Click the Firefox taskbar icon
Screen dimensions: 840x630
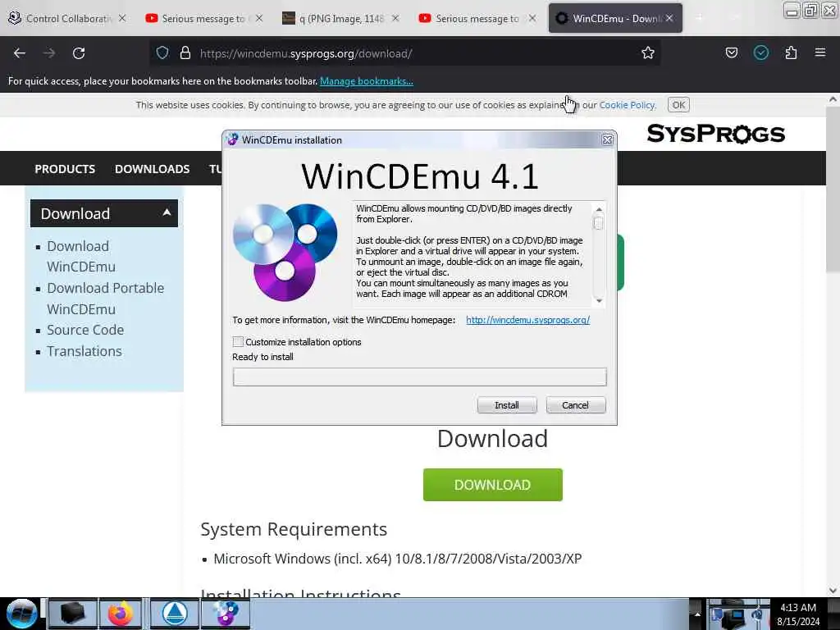click(x=121, y=614)
